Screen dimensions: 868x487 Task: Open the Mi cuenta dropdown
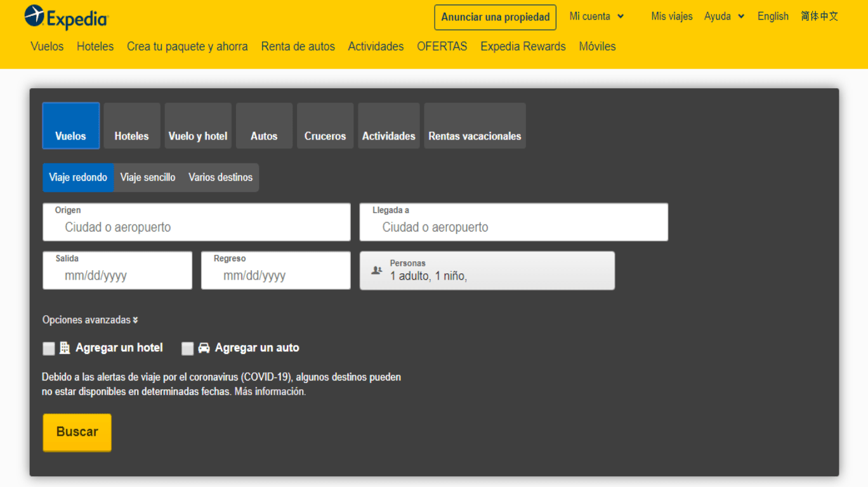tap(596, 16)
